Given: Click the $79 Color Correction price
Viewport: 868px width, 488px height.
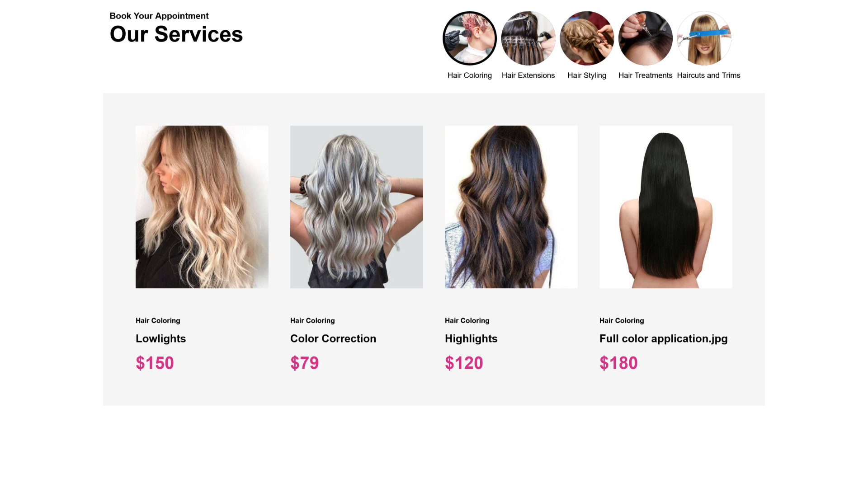Looking at the screenshot, I should [305, 363].
